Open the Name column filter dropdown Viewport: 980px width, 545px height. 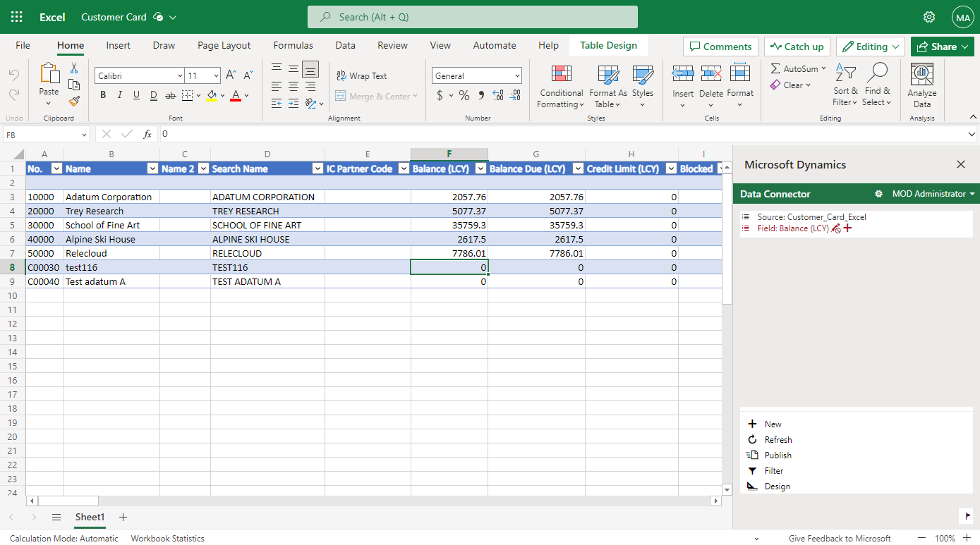pyautogui.click(x=152, y=169)
